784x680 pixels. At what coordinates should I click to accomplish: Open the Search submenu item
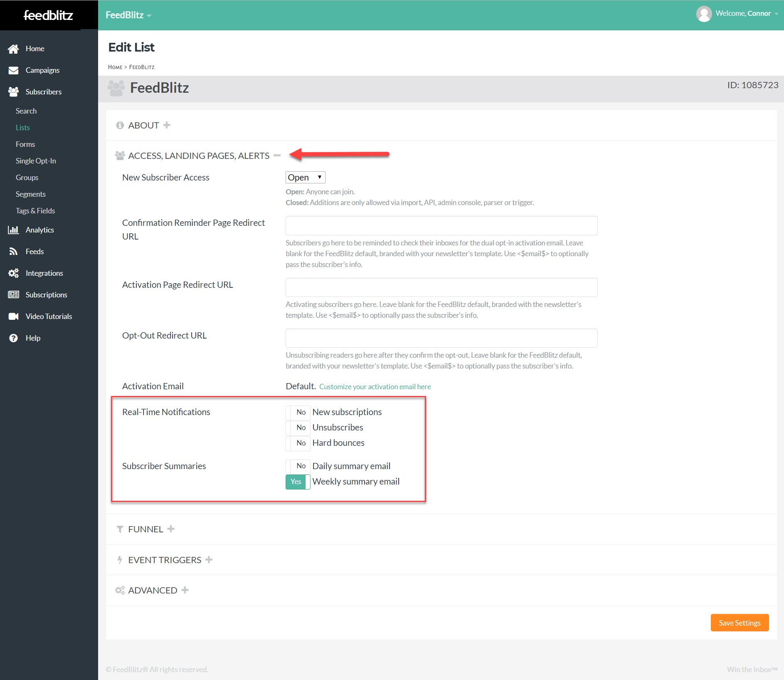[x=26, y=111]
